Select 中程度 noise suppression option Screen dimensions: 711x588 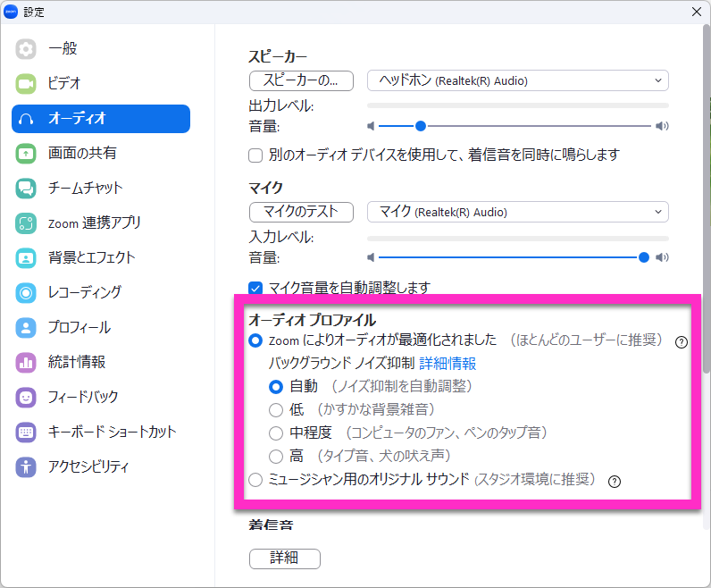click(x=276, y=433)
